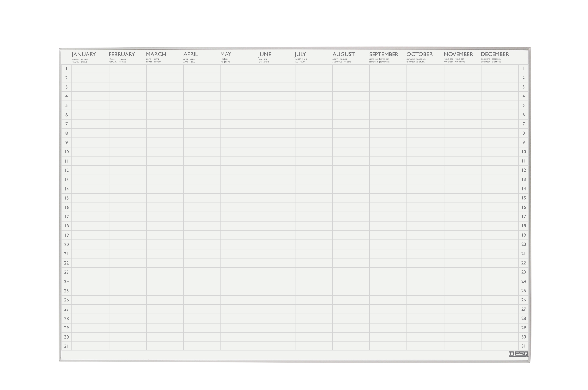
Task: Click day number 1 on left side
Action: pos(67,68)
